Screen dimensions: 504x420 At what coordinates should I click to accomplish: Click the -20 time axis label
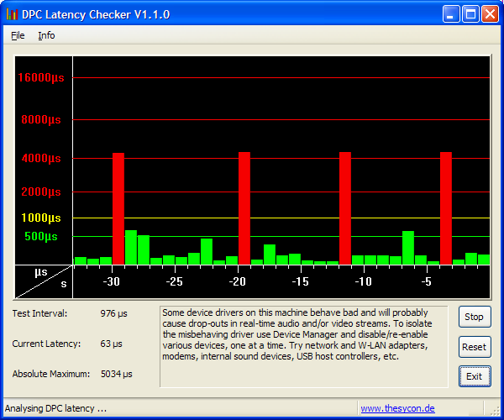pyautogui.click(x=237, y=282)
